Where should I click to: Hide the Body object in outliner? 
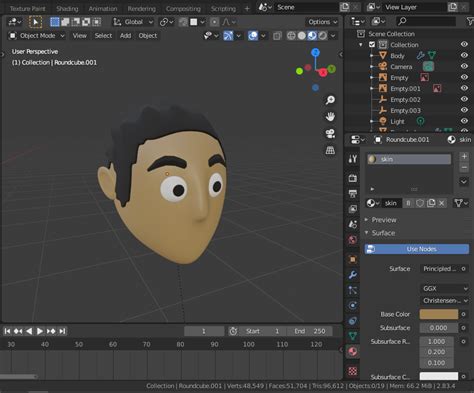464,55
